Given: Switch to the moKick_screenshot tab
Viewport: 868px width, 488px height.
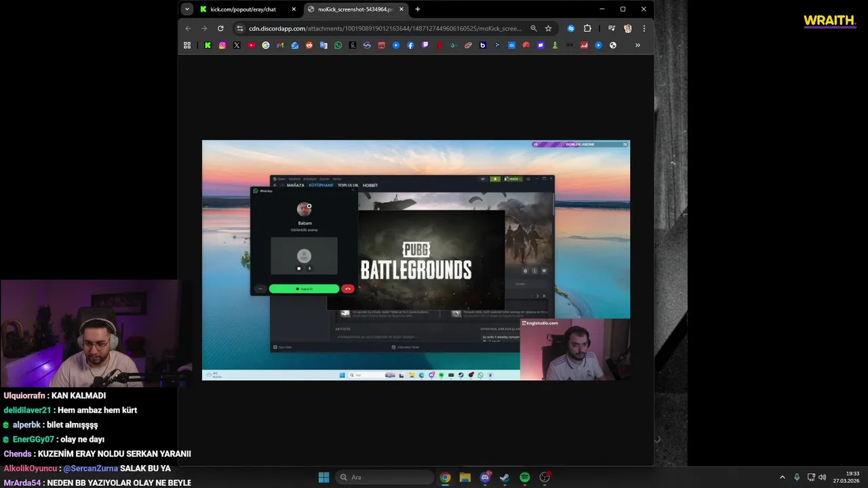Looking at the screenshot, I should point(355,9).
